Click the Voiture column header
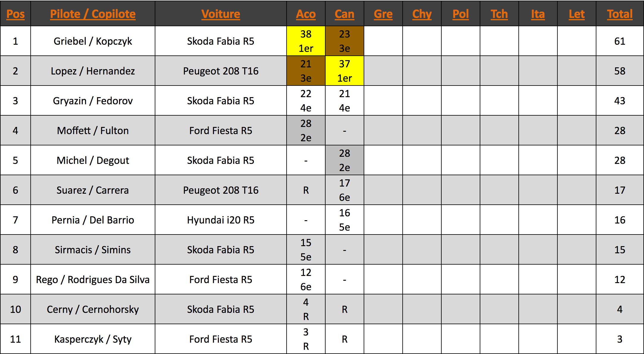The height and width of the screenshot is (354, 644). 221,14
